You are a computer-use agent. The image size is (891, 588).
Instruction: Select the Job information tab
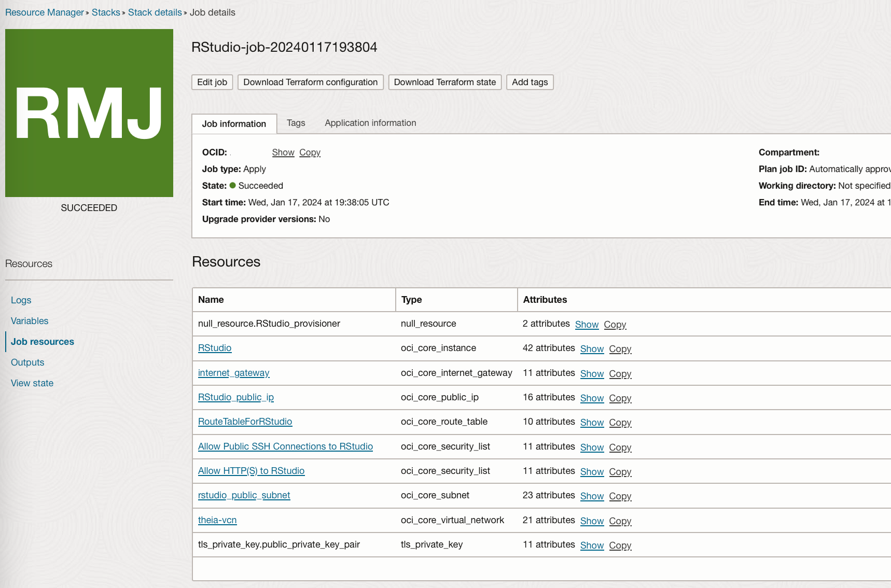(234, 124)
